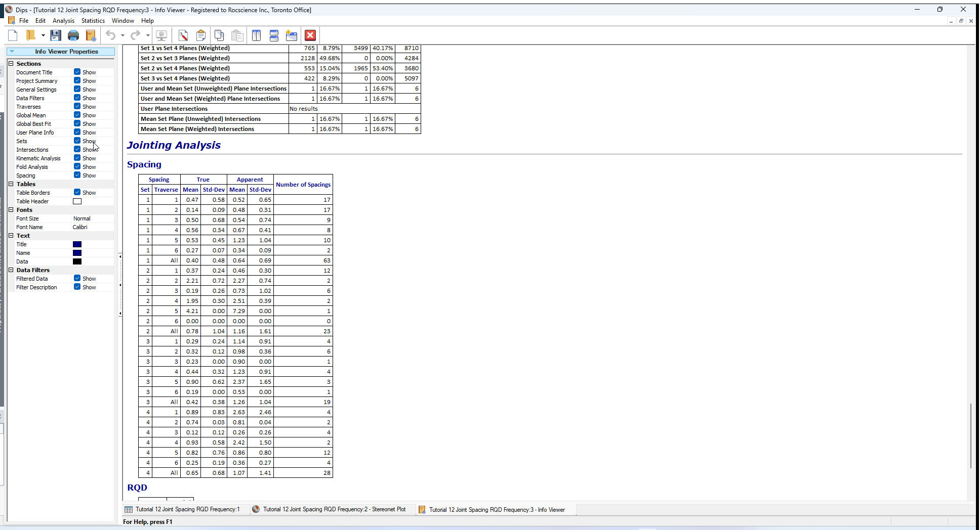This screenshot has height=530, width=980.
Task: Click the Copy toolbar icon
Action: [219, 35]
